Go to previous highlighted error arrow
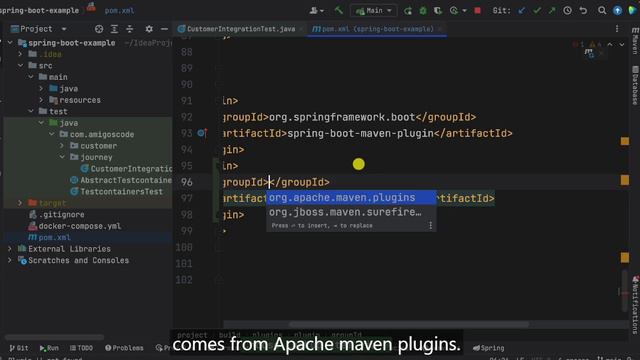 (x=610, y=44)
